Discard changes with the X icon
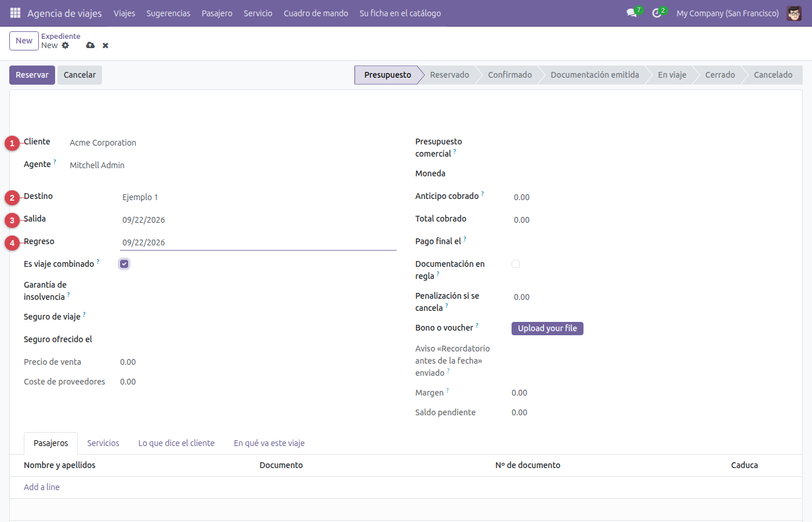Image resolution: width=812 pixels, height=522 pixels. [106, 45]
